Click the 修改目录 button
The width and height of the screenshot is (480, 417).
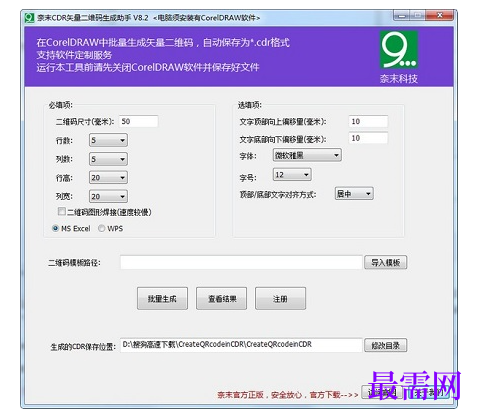(386, 345)
